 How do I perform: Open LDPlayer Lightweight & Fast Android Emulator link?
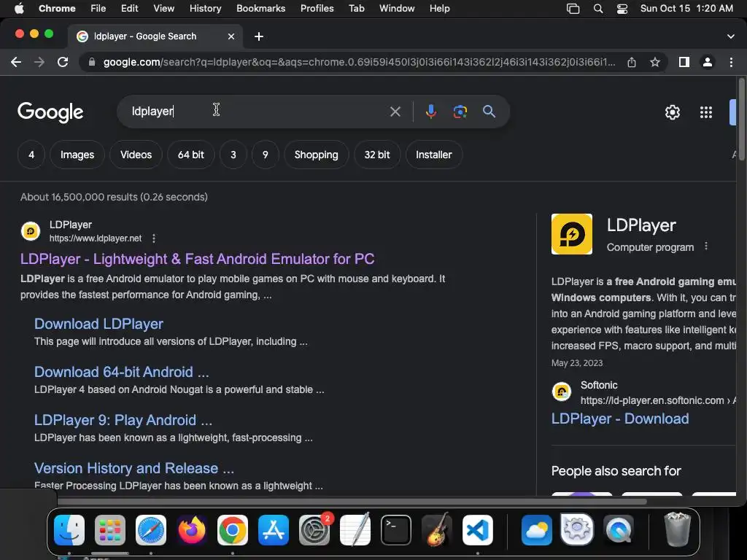pos(197,259)
